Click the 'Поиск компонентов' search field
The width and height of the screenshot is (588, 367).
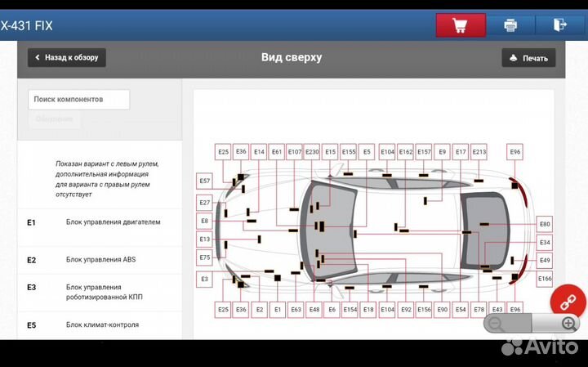pos(78,100)
